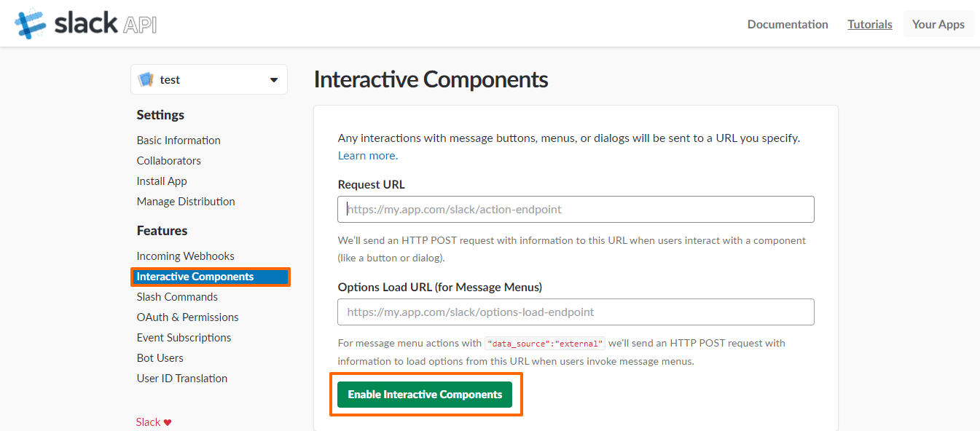Image resolution: width=980 pixels, height=431 pixels.
Task: Open Event Subscriptions page
Action: tap(184, 337)
